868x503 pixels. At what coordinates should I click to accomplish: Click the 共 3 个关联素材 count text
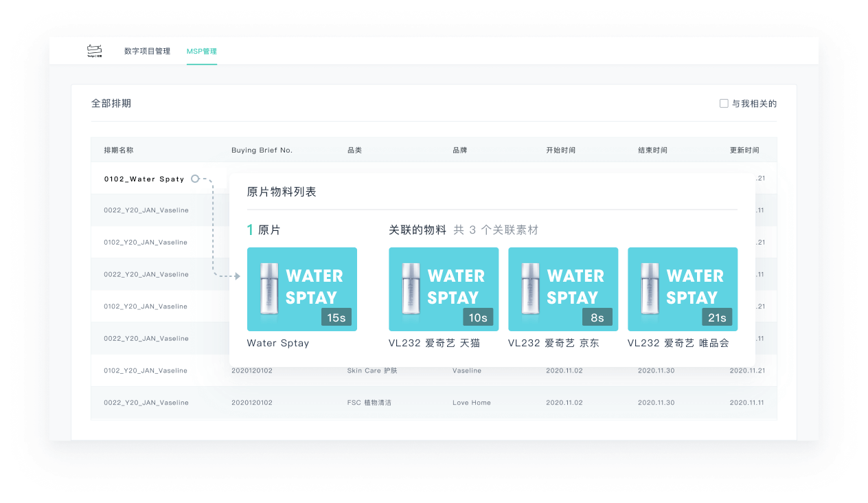(496, 230)
